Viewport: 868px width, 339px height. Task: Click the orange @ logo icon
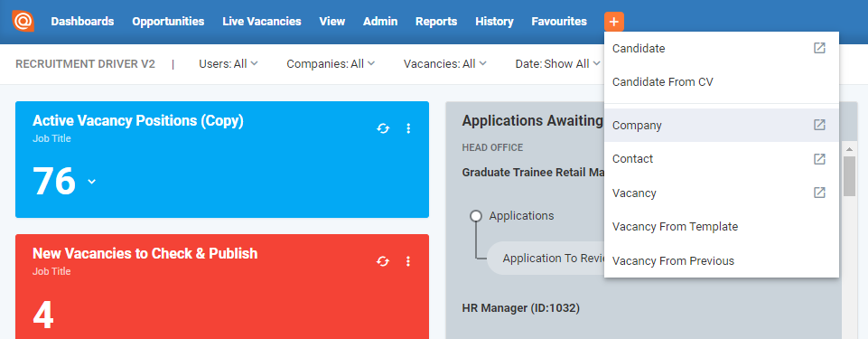click(23, 21)
